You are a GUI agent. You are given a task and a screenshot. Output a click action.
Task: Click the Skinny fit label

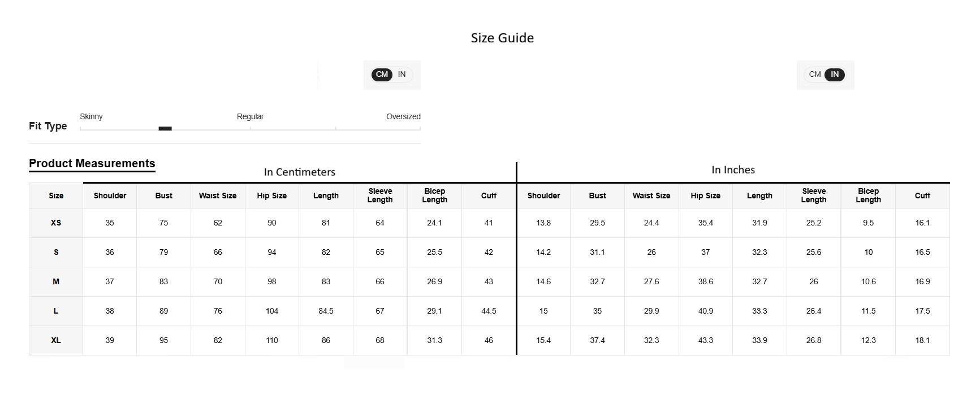tap(91, 116)
